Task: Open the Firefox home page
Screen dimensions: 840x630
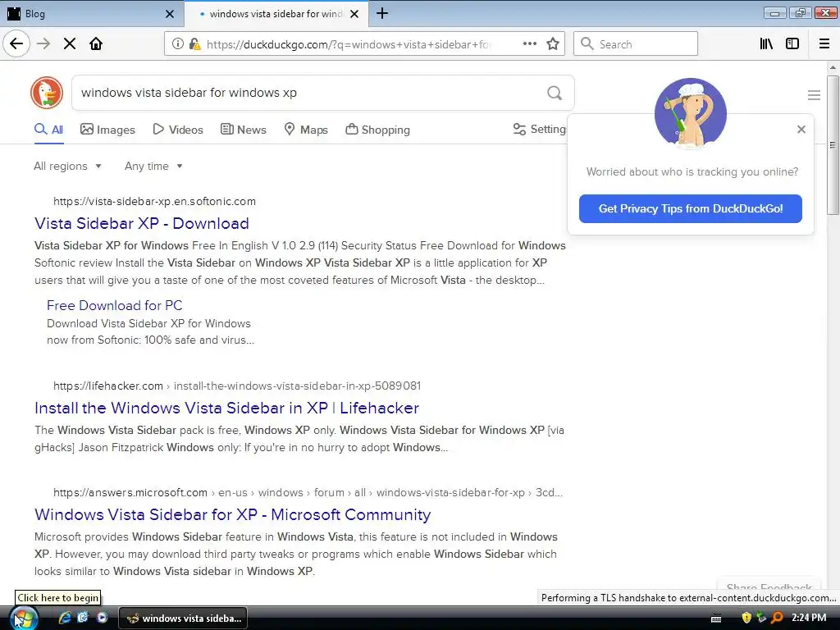Action: tap(96, 43)
